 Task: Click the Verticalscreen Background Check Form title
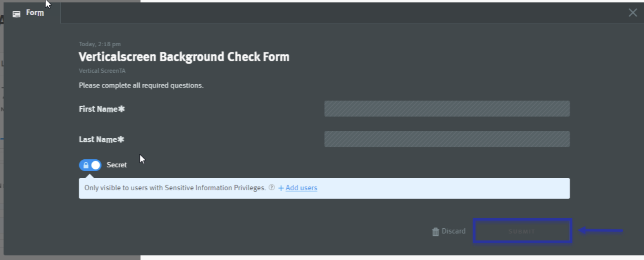click(184, 57)
